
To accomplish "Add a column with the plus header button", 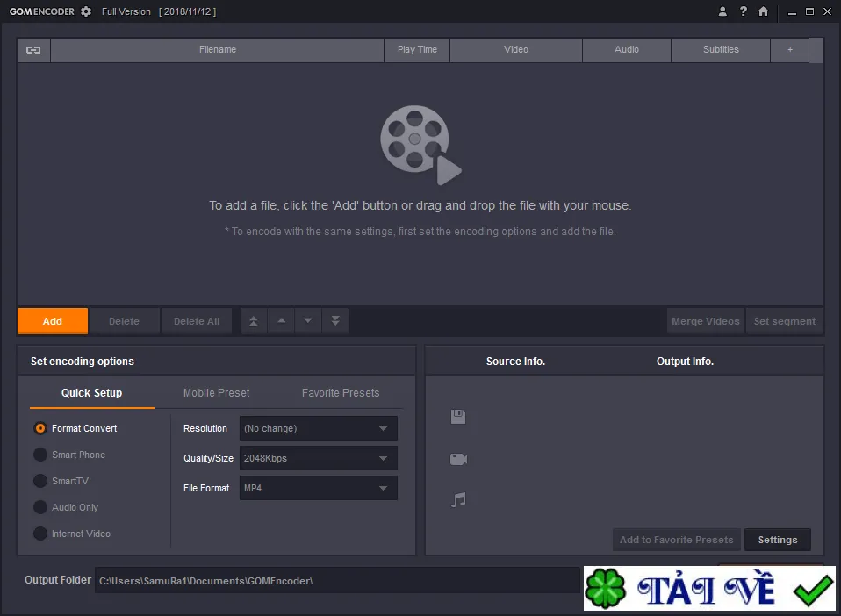I will [789, 50].
